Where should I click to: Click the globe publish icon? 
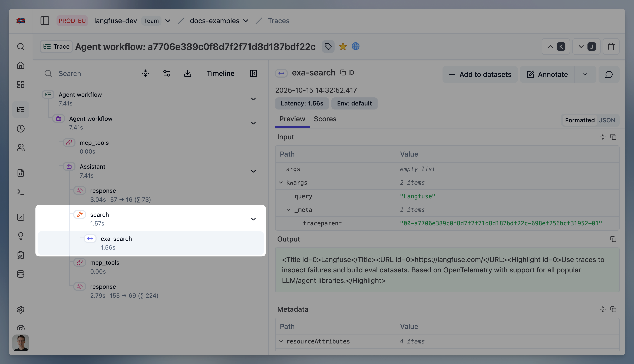pos(355,47)
